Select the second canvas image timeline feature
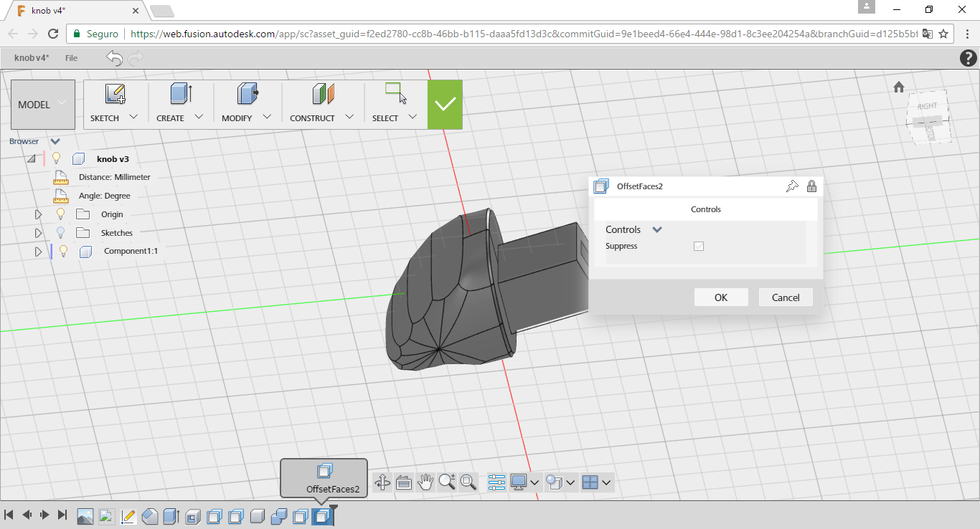This screenshot has height=529, width=980. coord(106,516)
